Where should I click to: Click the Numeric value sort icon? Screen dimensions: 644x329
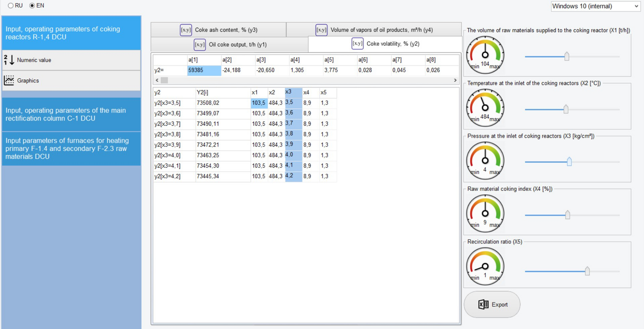pos(9,60)
